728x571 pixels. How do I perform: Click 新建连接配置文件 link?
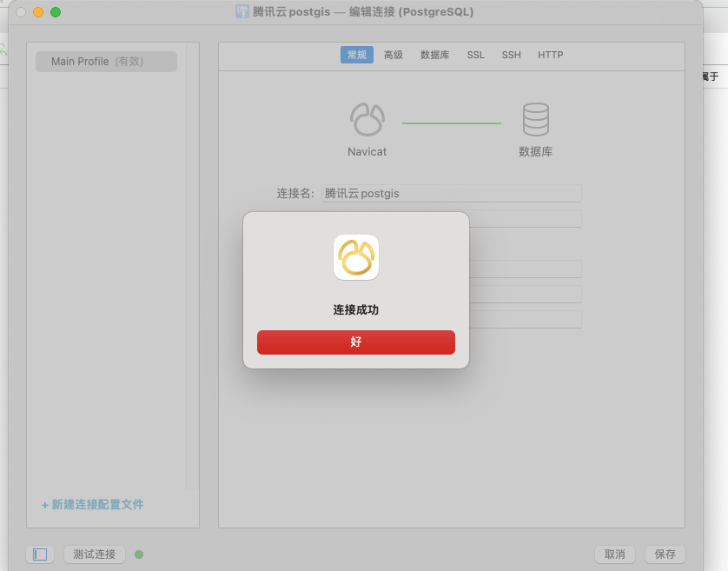[x=93, y=505]
